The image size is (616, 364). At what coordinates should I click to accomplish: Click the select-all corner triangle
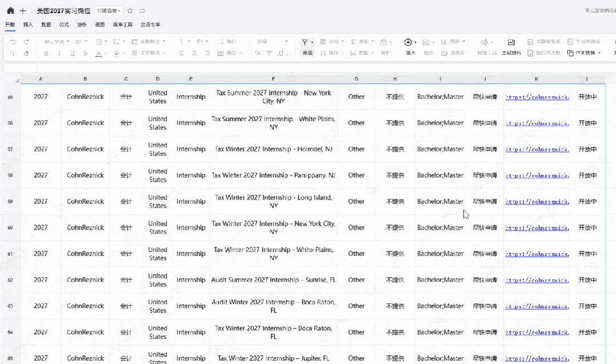17,80
